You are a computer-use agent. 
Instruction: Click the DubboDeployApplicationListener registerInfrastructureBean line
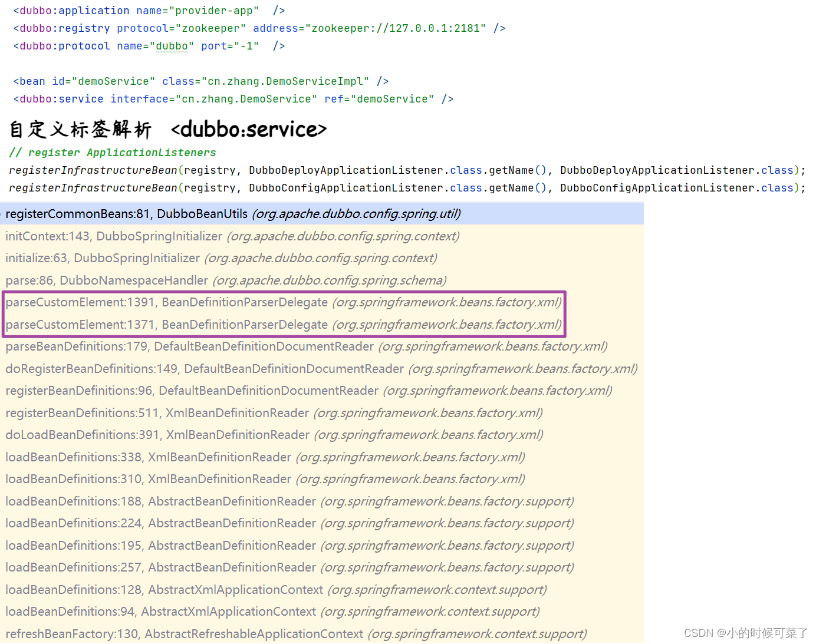407,170
